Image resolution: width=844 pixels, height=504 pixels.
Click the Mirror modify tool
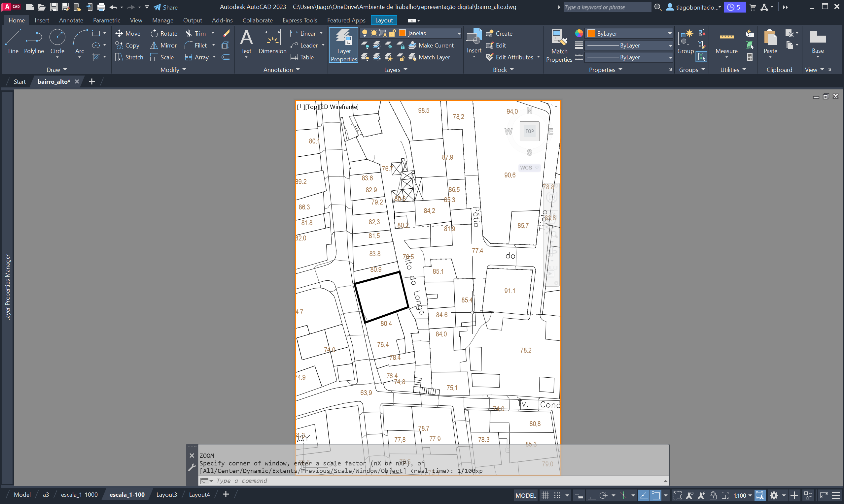(163, 45)
